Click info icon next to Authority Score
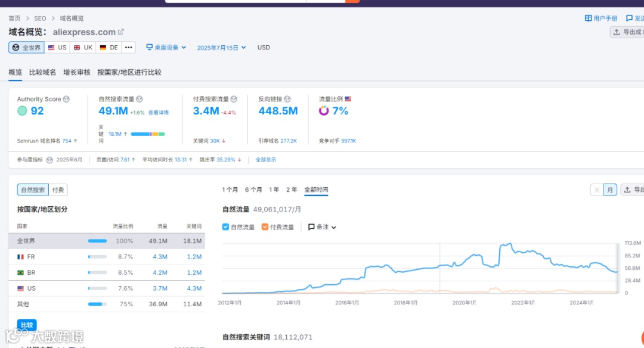Viewport: 644px width, 348px height. pyautogui.click(x=66, y=99)
